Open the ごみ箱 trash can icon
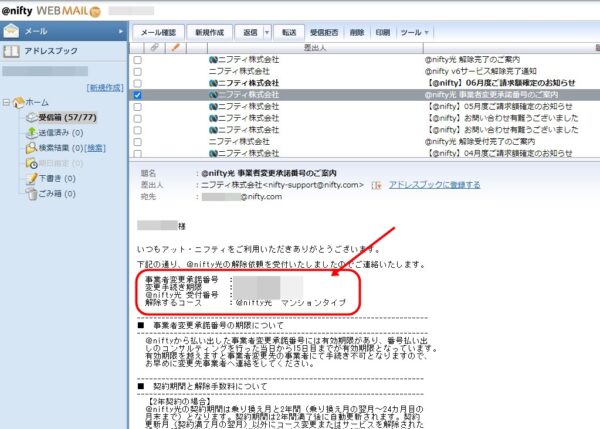This screenshot has height=429, width=600. (x=30, y=192)
